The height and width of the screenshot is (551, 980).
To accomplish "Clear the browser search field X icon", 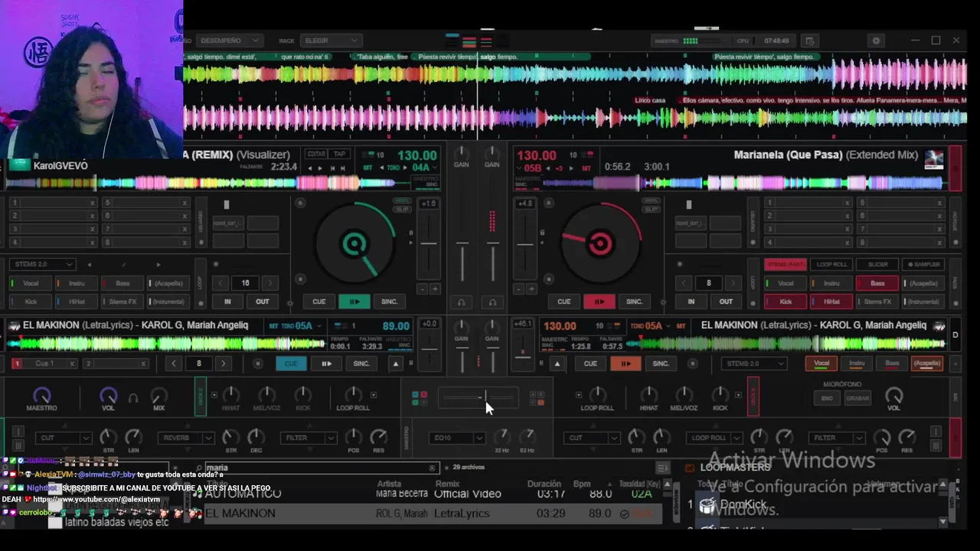I will [432, 468].
